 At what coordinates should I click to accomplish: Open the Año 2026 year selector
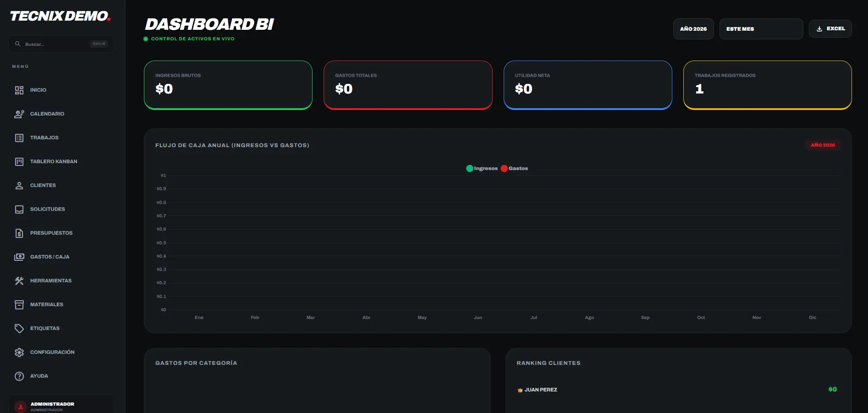pyautogui.click(x=693, y=29)
